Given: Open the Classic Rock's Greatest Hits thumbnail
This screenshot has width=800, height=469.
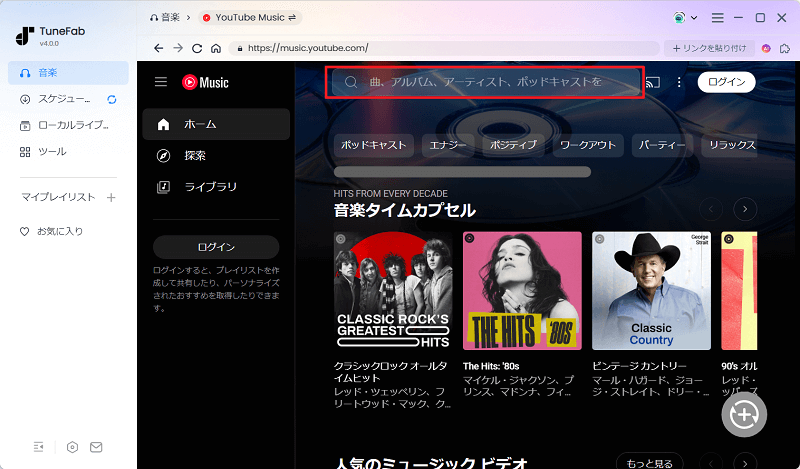Looking at the screenshot, I should tap(393, 291).
